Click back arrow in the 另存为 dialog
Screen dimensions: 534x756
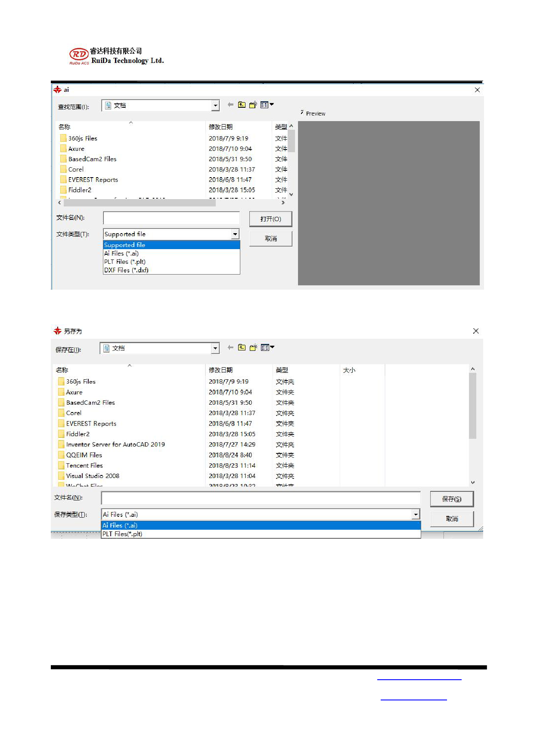point(230,347)
